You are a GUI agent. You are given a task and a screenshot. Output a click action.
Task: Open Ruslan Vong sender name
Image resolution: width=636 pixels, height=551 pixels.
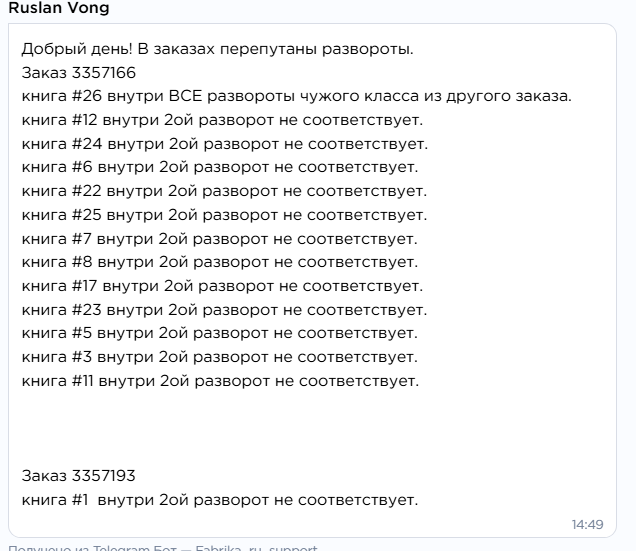coord(59,8)
